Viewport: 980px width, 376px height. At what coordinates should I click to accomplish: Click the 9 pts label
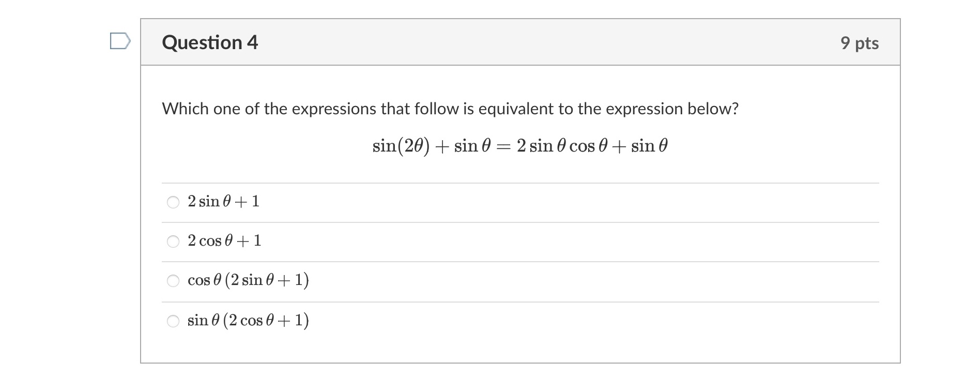tap(861, 43)
